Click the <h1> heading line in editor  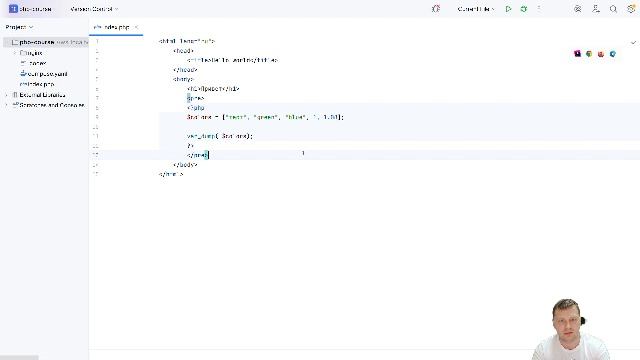213,89
